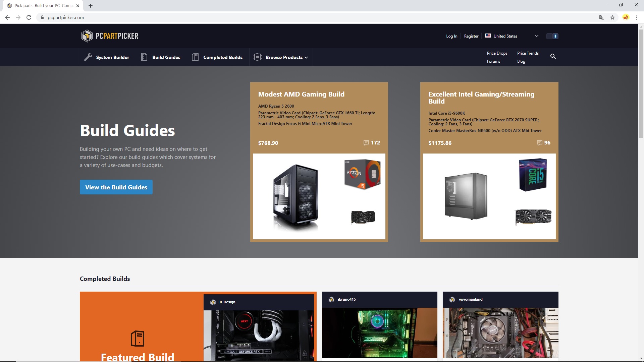
Task: Click the Build Guides document icon
Action: point(144,57)
